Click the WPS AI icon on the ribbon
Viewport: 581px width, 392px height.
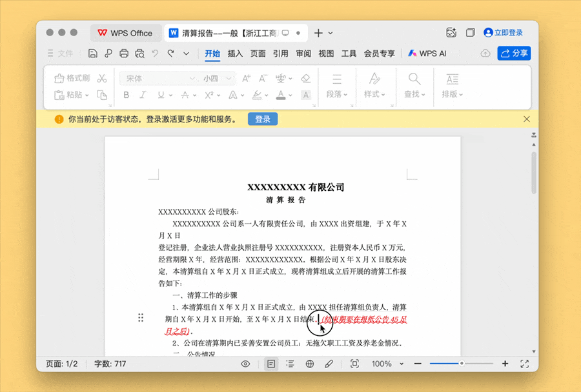pyautogui.click(x=413, y=54)
